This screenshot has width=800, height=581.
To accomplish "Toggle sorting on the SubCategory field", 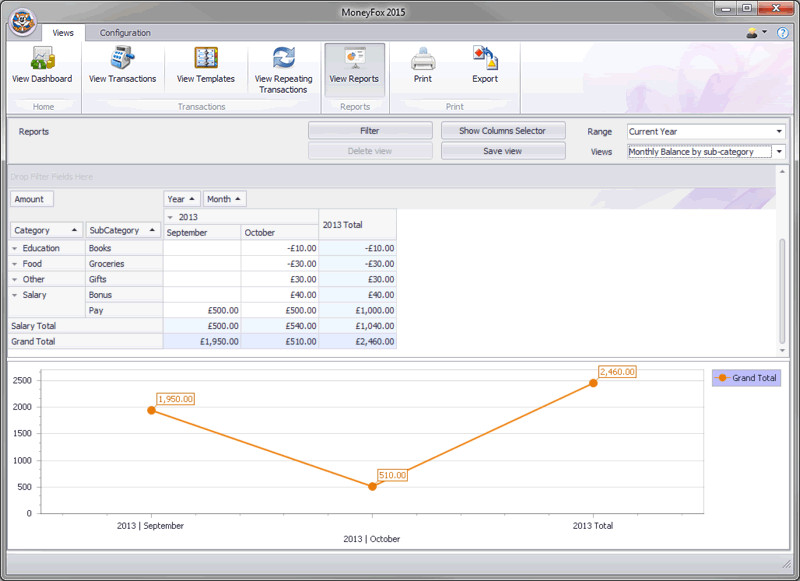I will pyautogui.click(x=122, y=230).
